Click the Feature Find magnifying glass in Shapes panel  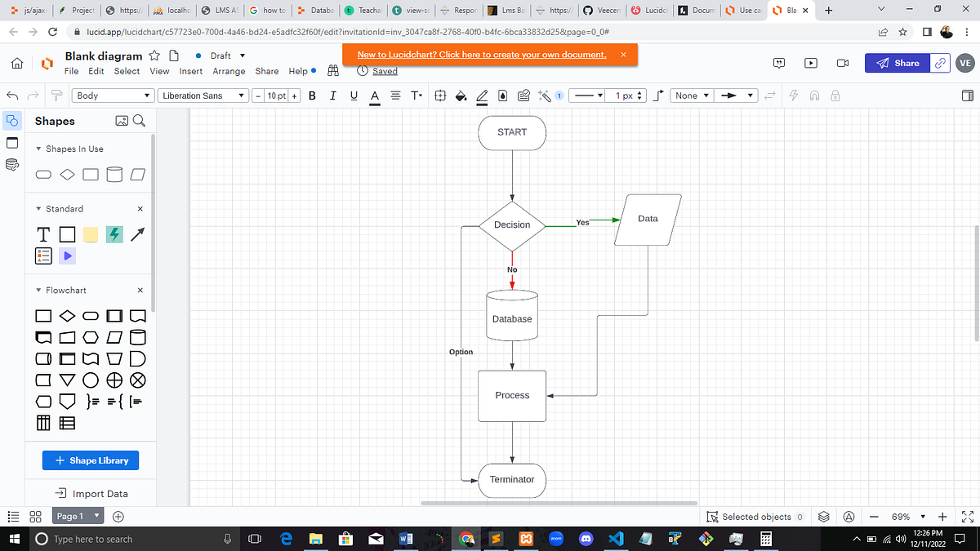point(137,120)
